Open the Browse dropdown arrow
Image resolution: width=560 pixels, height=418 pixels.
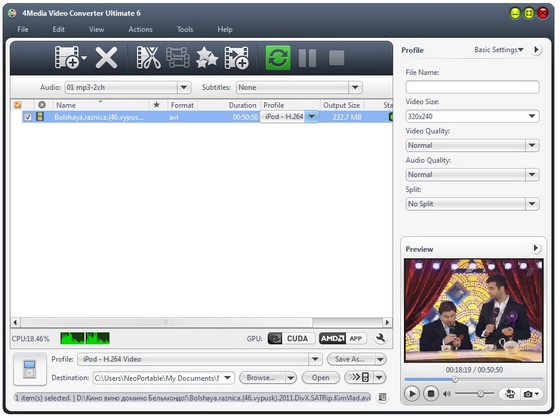pyautogui.click(x=291, y=378)
